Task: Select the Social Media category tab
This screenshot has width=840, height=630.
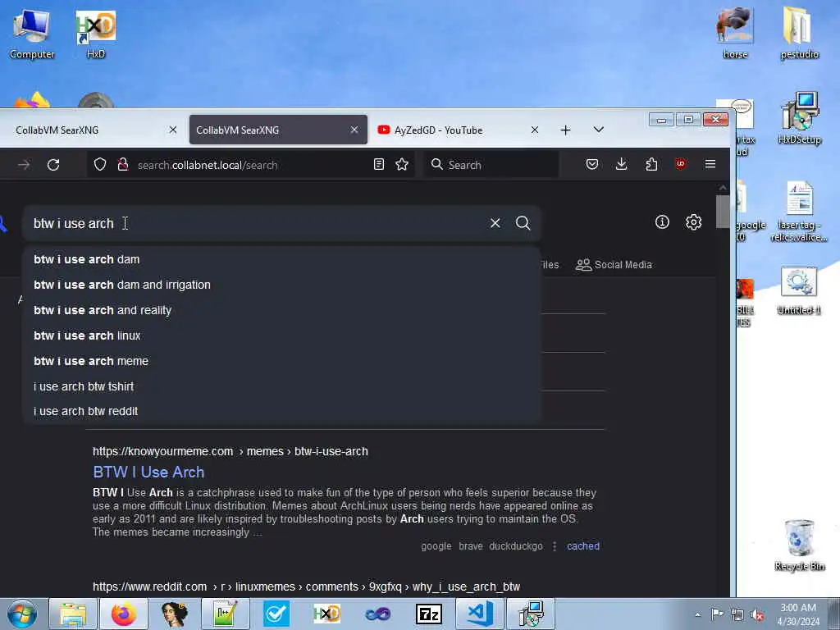Action: click(614, 265)
